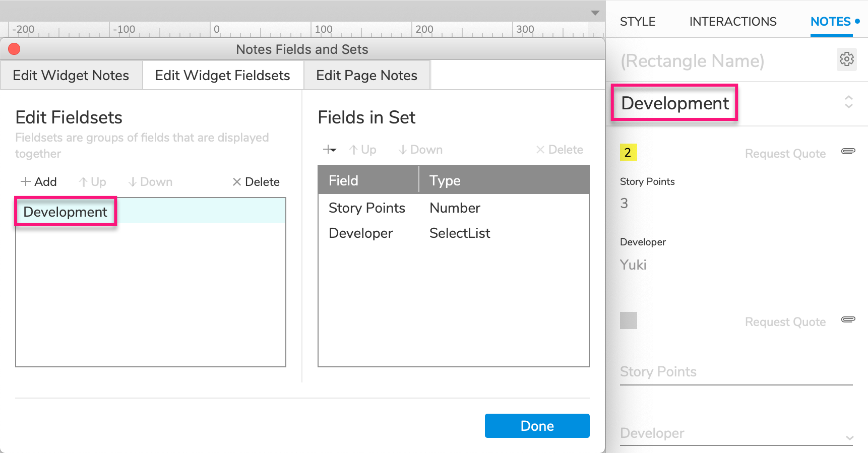Delete the selected fieldset in Edit Fieldsets

256,182
